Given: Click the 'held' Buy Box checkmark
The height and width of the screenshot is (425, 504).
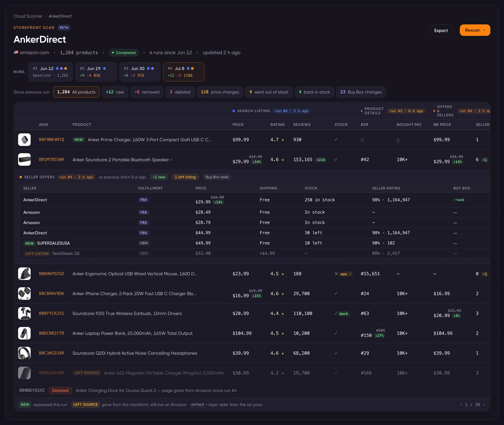Looking at the screenshot, I should click(458, 200).
